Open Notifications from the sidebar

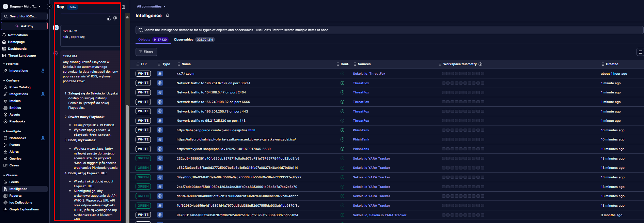click(x=18, y=35)
